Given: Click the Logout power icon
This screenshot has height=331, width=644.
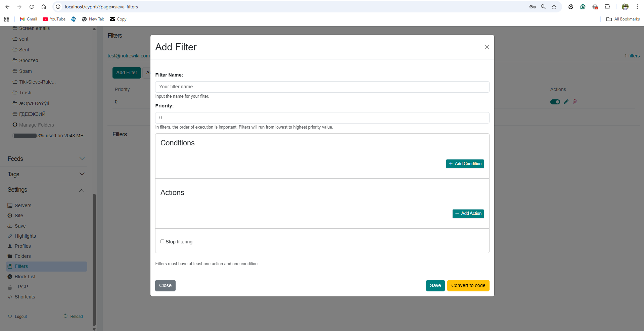Looking at the screenshot, I should click(x=9, y=316).
